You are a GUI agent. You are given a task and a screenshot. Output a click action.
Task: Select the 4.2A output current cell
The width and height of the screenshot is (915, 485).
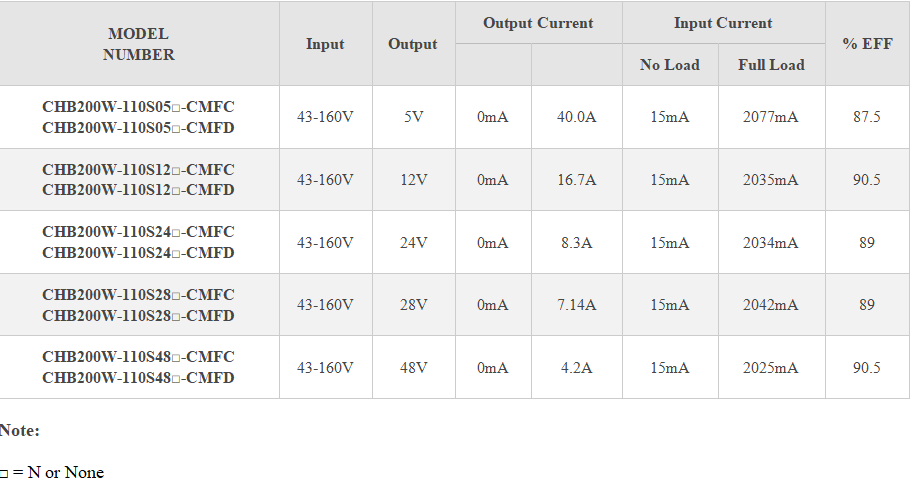[577, 368]
